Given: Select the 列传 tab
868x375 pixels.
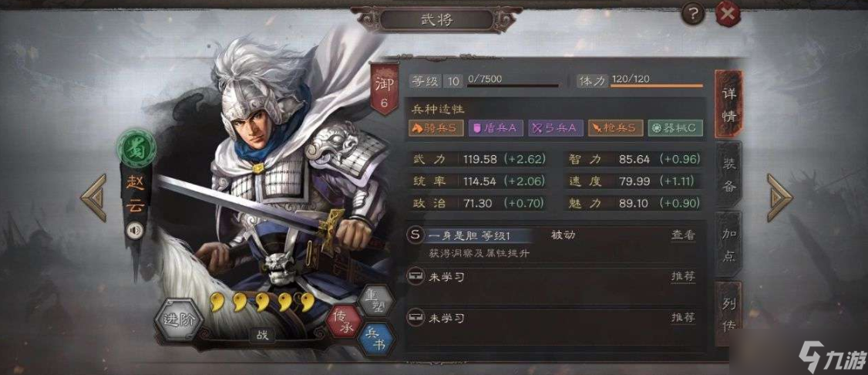Looking at the screenshot, I should (729, 313).
